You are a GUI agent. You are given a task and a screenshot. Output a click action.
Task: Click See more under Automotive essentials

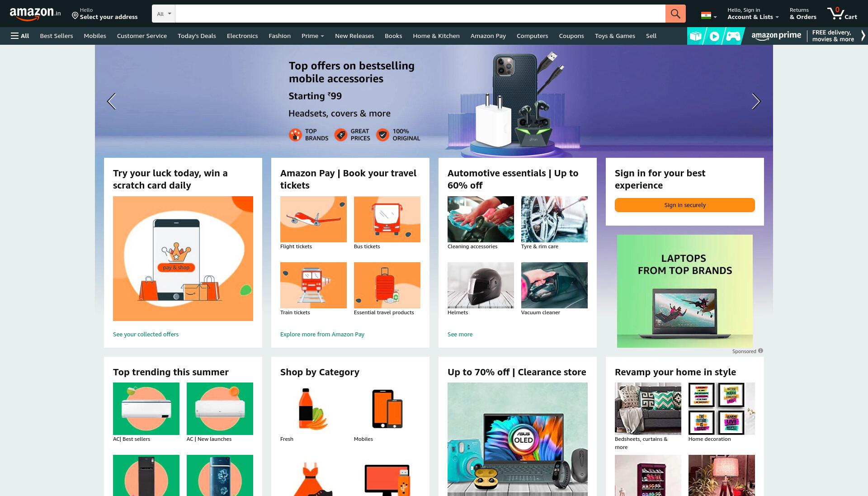click(x=460, y=334)
